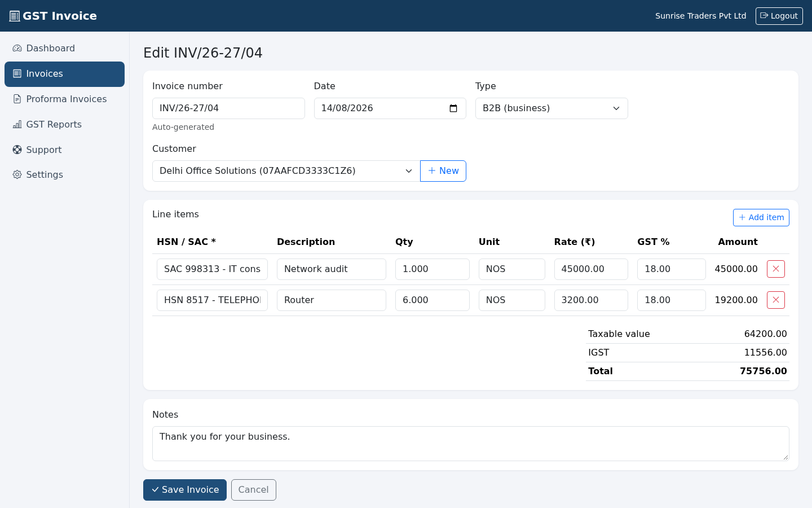Edit the SAC 998313 HSN field
This screenshot has height=508, width=812.
[212, 269]
